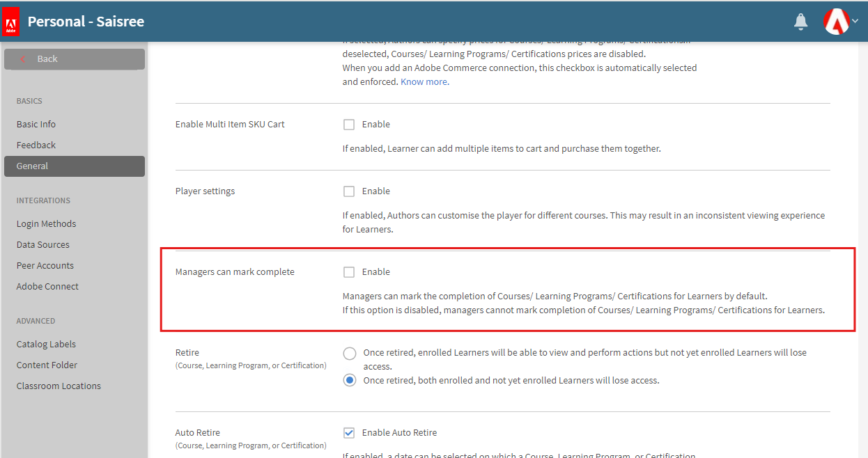Open the notifications bell

point(801,22)
